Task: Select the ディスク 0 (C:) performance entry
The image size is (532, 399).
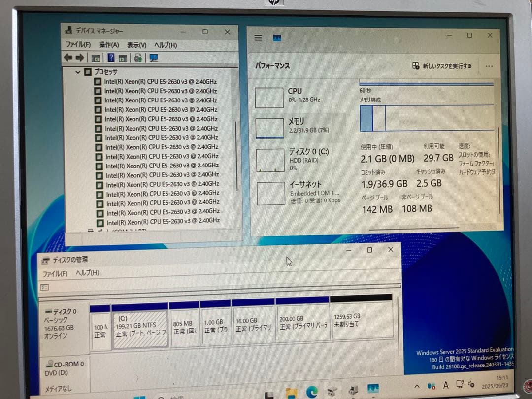Action: click(x=300, y=160)
